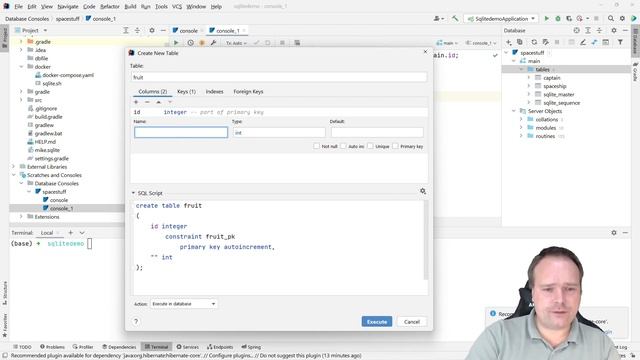The height and width of the screenshot is (360, 640).
Task: Click the column Default value field
Action: pyautogui.click(x=377, y=132)
